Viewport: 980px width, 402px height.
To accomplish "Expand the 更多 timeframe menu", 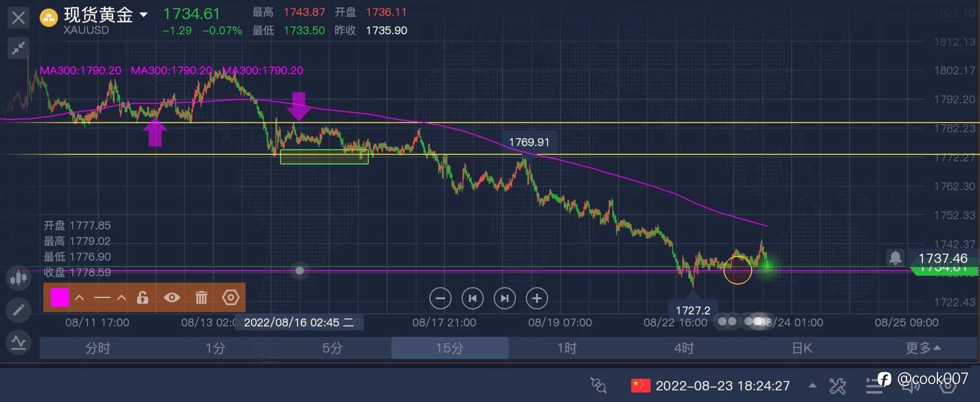I will 922,348.
